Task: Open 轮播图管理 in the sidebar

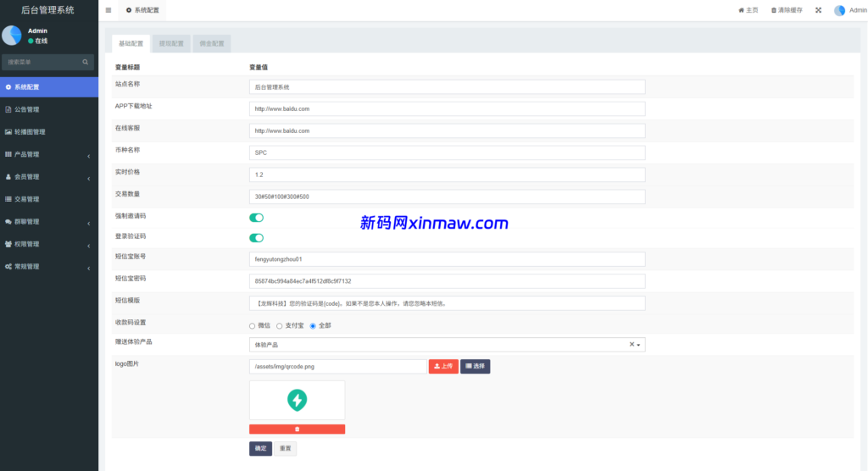Action: coord(49,131)
